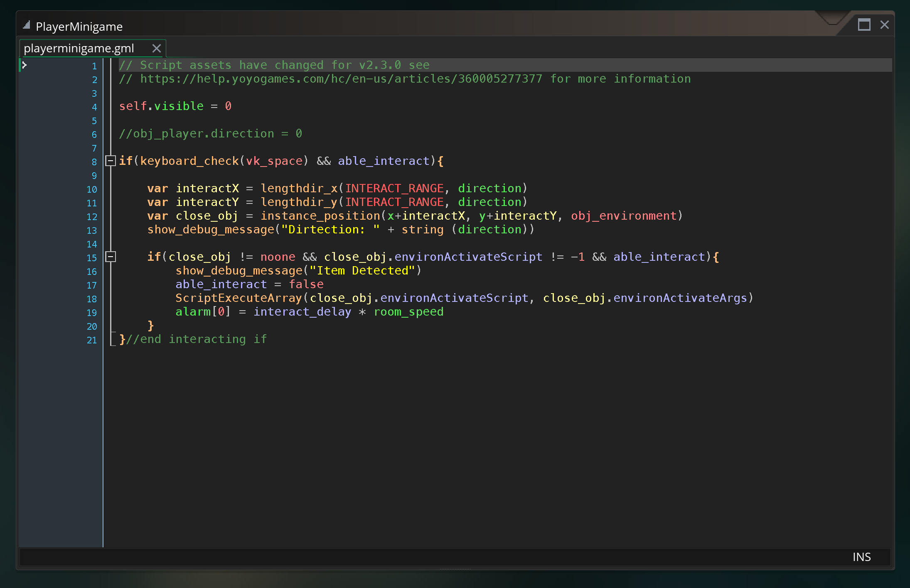The width and height of the screenshot is (910, 588).
Task: Click the 'vk_space' constant
Action: tap(274, 161)
